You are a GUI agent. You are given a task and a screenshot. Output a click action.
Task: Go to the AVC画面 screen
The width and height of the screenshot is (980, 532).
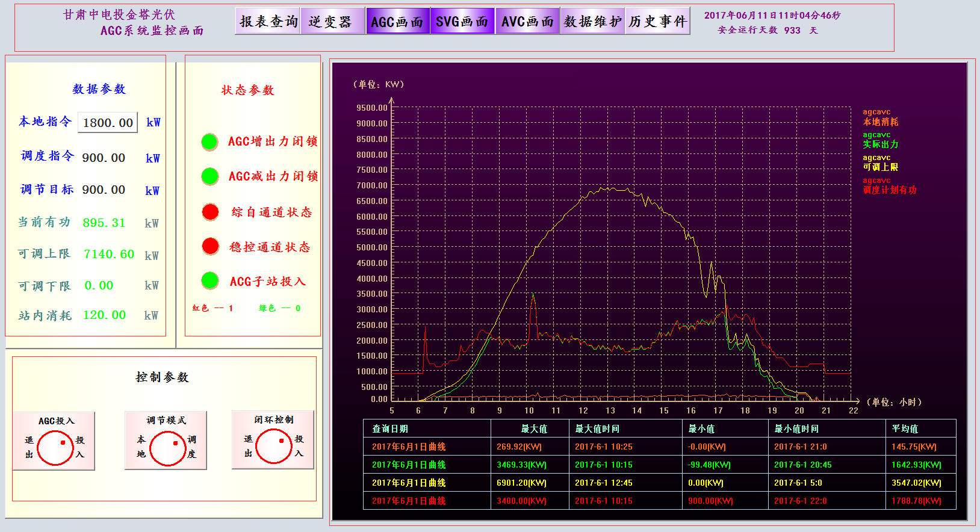527,22
